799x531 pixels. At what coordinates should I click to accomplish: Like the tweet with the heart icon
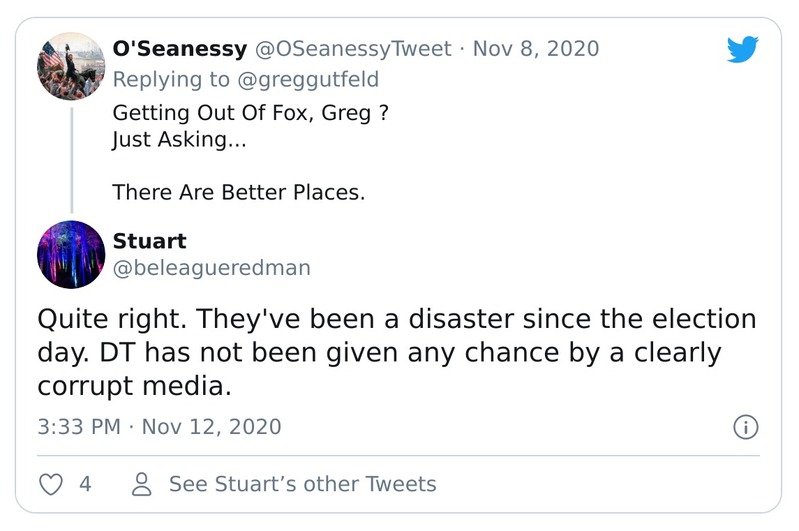click(x=50, y=484)
